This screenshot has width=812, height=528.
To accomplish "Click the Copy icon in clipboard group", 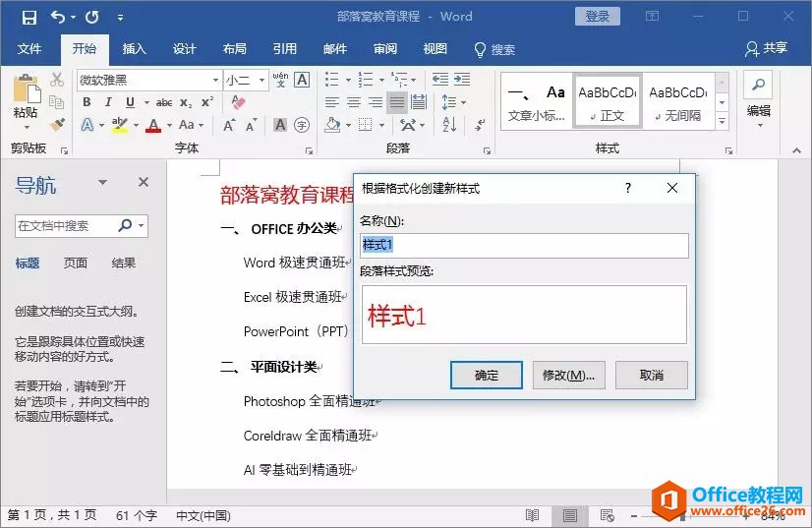I will pyautogui.click(x=56, y=102).
